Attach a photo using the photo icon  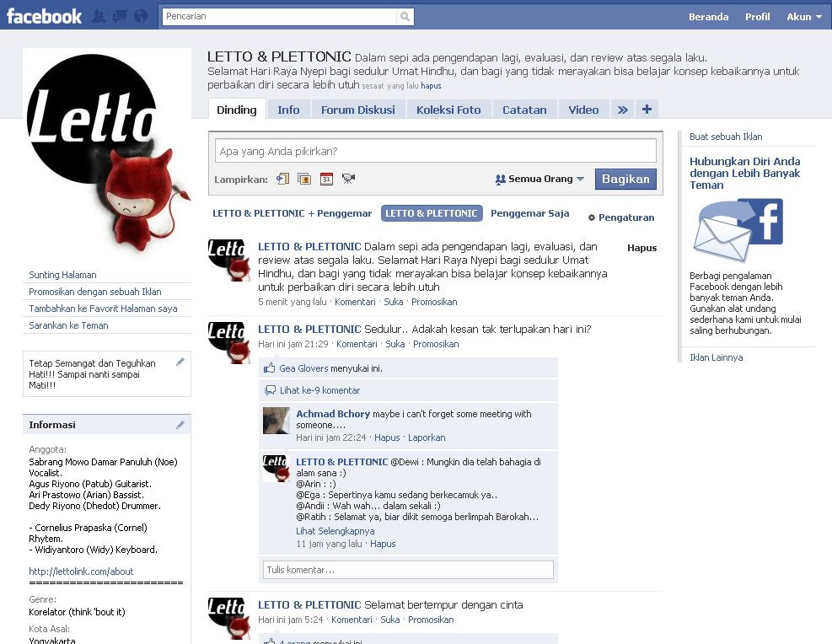coord(304,179)
